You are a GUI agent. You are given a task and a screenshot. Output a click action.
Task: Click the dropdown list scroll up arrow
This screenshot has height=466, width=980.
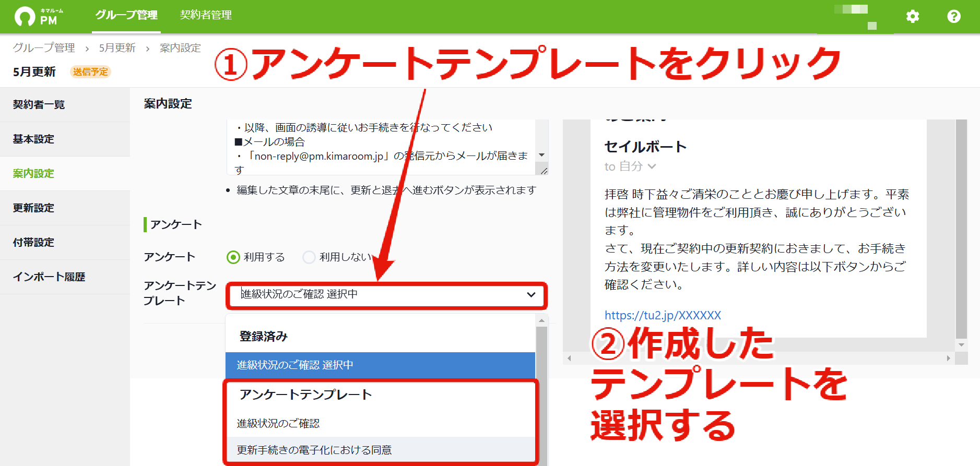(x=542, y=320)
